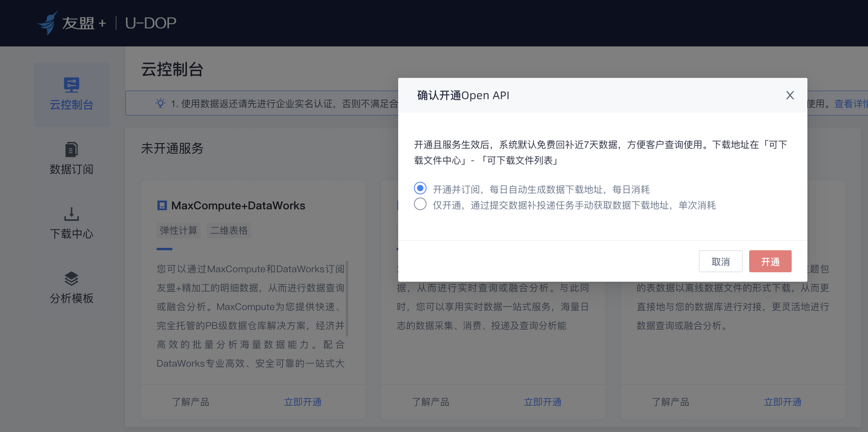This screenshot has height=432, width=868.
Task: Select 开通并订阅 daily auto-generate radio option
Action: pos(420,188)
